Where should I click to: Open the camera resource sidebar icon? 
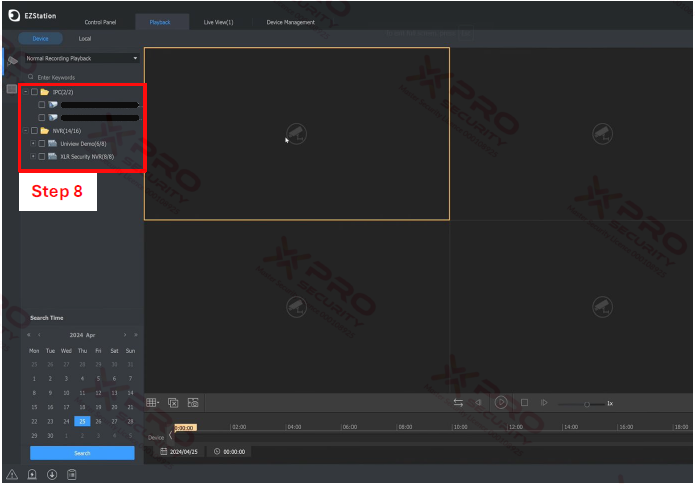[12, 61]
